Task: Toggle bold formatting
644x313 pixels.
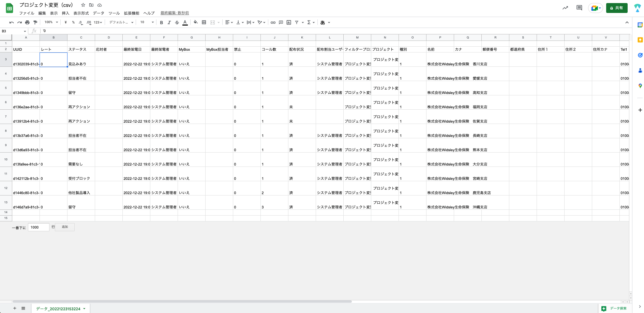Action: (161, 22)
